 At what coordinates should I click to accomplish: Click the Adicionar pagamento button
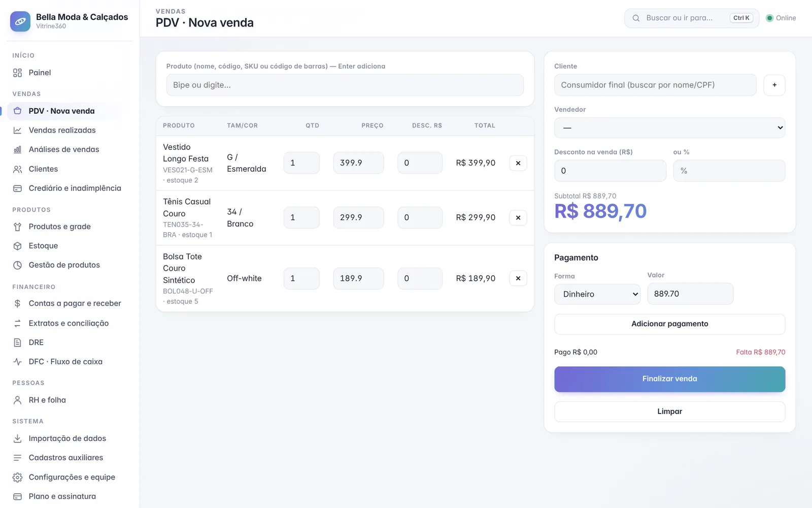click(669, 324)
